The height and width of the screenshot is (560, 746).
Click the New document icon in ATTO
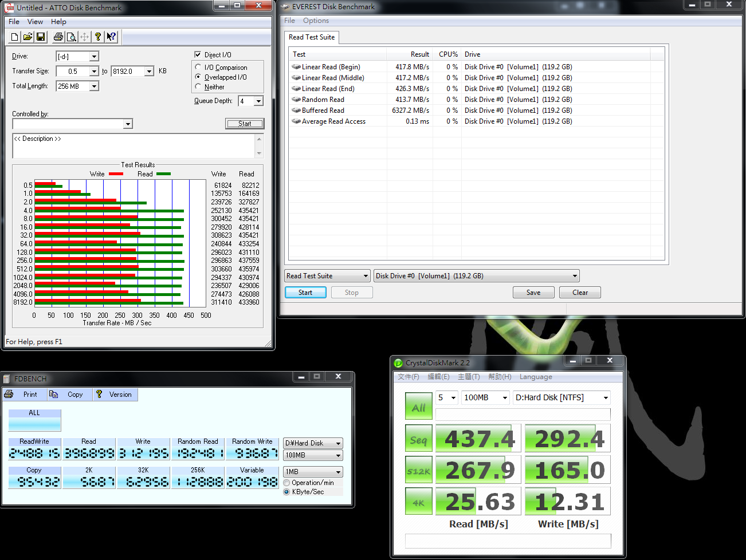[x=15, y=37]
